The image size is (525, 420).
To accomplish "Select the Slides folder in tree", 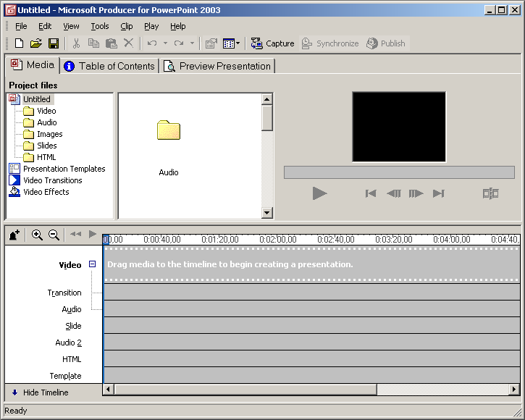I will pyautogui.click(x=47, y=146).
